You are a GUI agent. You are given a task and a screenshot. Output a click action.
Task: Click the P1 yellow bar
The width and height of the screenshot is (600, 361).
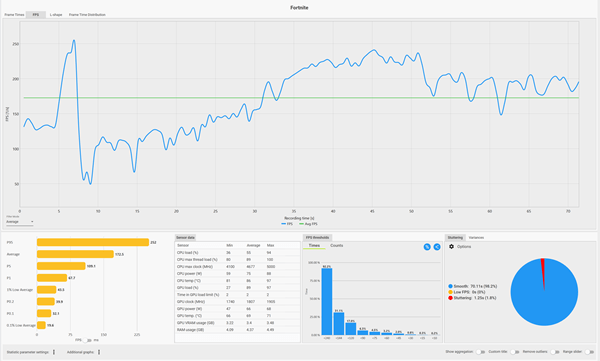pos(52,278)
